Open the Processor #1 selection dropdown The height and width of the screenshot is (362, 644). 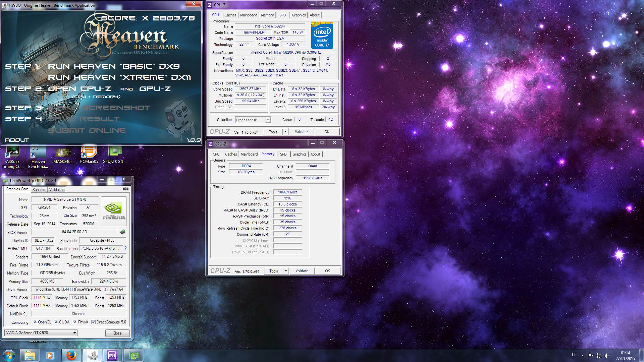(x=253, y=120)
